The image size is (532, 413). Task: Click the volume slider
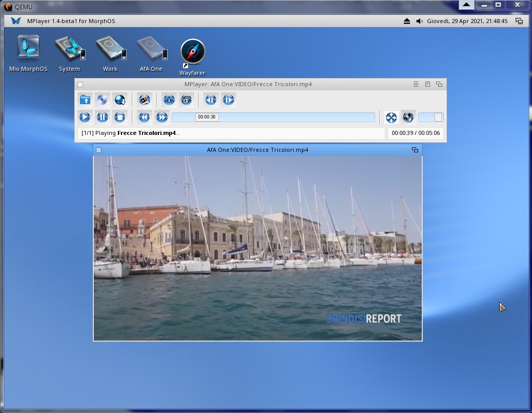[431, 117]
